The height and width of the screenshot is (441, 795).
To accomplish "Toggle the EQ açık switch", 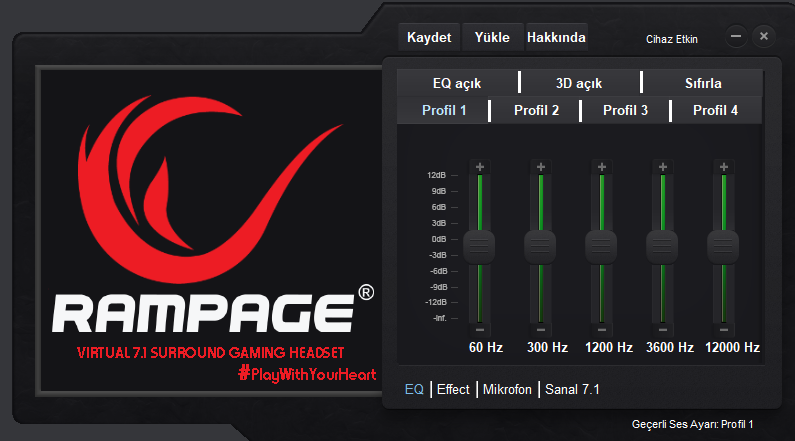I will coord(457,83).
